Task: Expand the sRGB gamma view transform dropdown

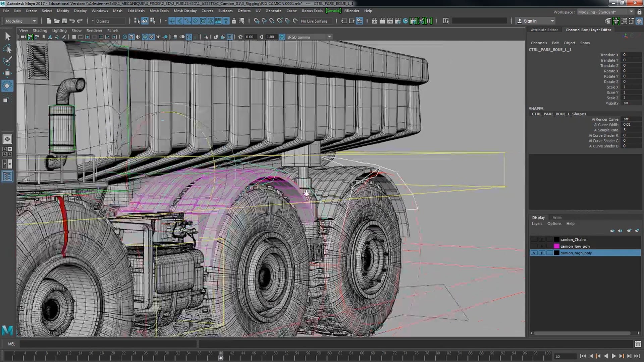Action: click(x=329, y=37)
